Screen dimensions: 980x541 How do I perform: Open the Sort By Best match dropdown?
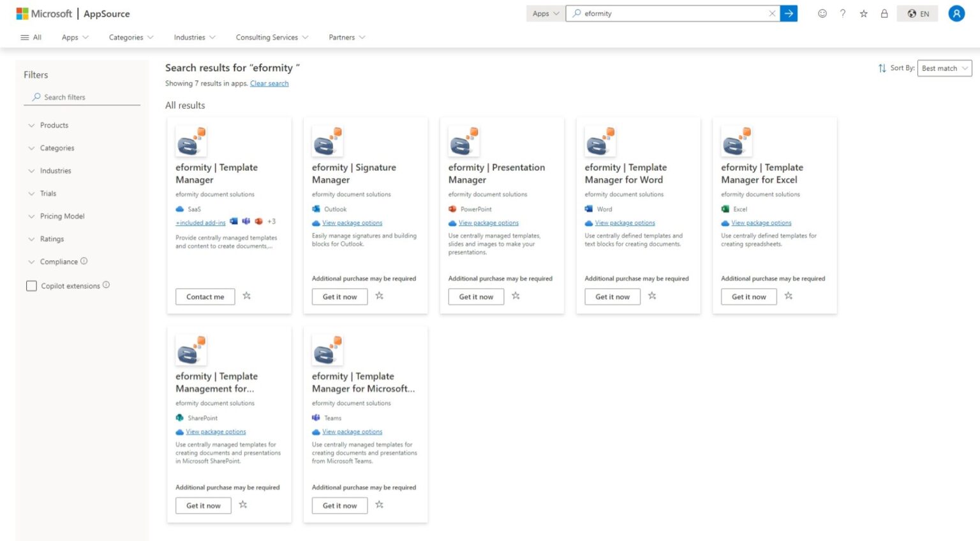[944, 68]
